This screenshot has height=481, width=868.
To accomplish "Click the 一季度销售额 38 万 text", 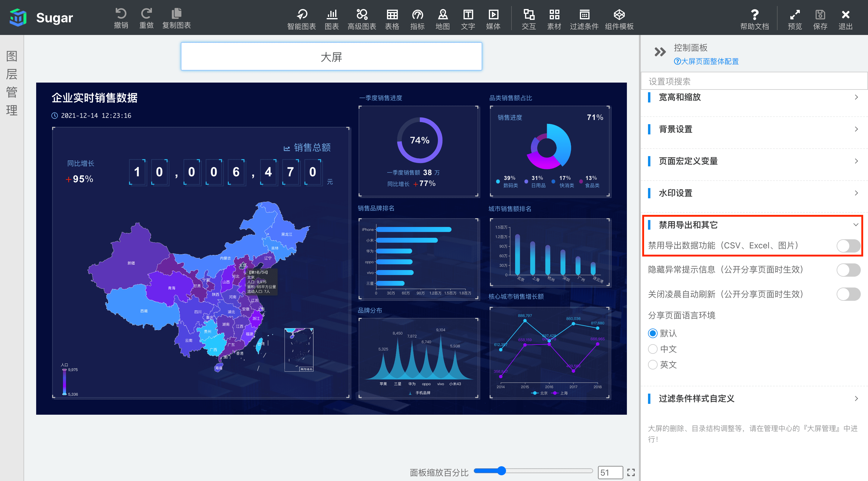I will [413, 172].
